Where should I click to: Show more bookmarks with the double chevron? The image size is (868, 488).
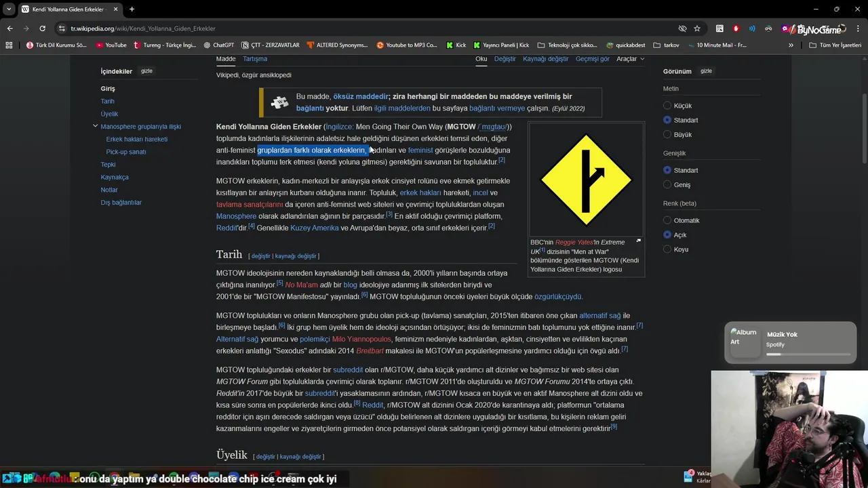[791, 45]
